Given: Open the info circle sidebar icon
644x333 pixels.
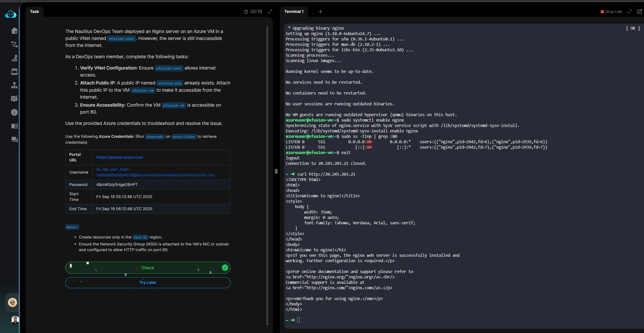Looking at the screenshot, I should (14, 112).
